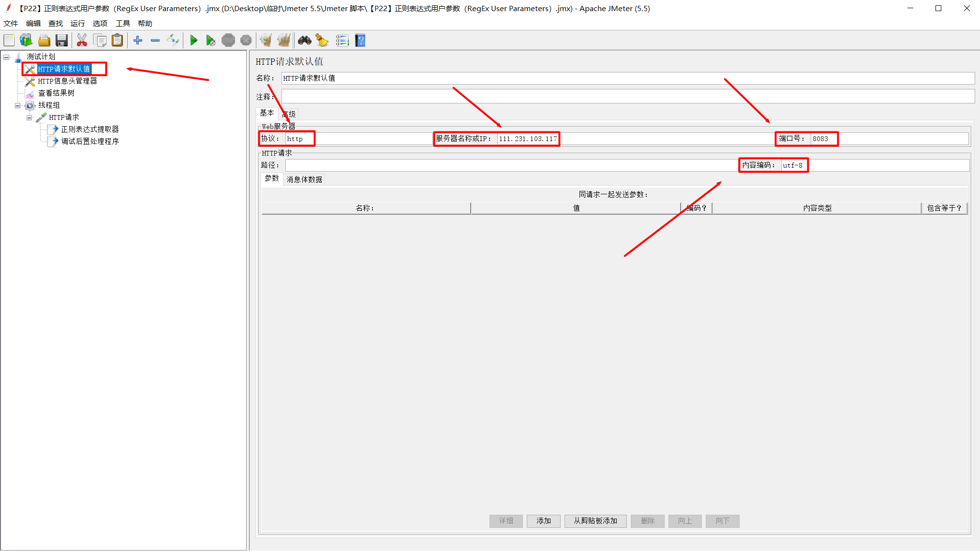The height and width of the screenshot is (551, 980).
Task: Collapse all nodes with minus icon
Action: click(x=155, y=41)
